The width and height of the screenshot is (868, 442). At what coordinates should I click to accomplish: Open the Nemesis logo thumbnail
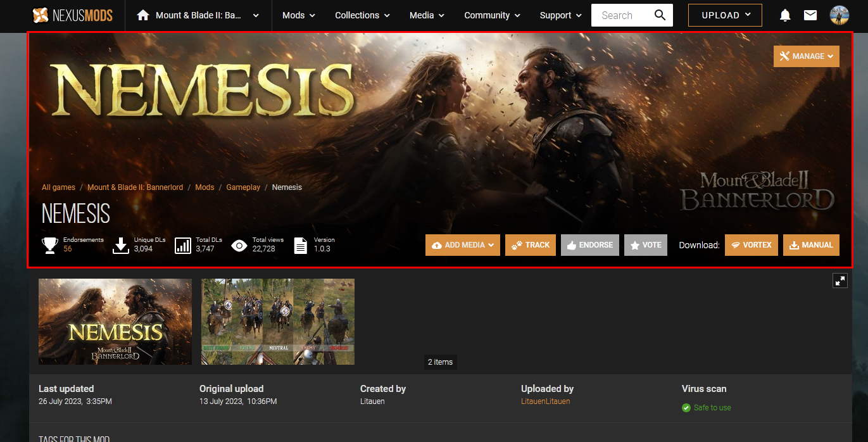click(115, 322)
